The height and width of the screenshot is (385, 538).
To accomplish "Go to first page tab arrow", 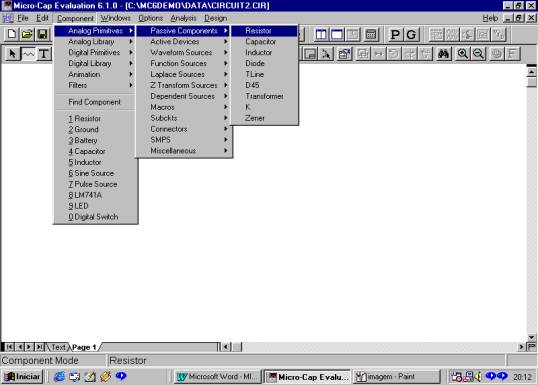I will coord(9,347).
